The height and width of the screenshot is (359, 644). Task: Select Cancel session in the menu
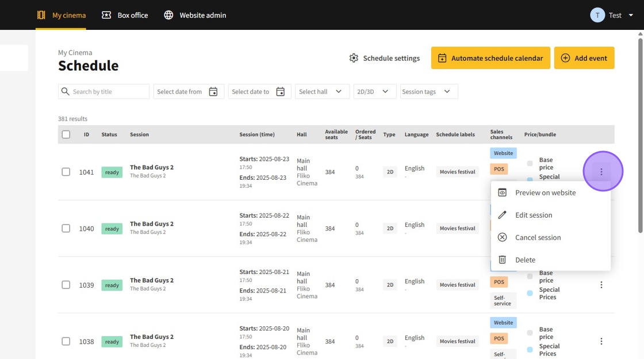click(538, 237)
